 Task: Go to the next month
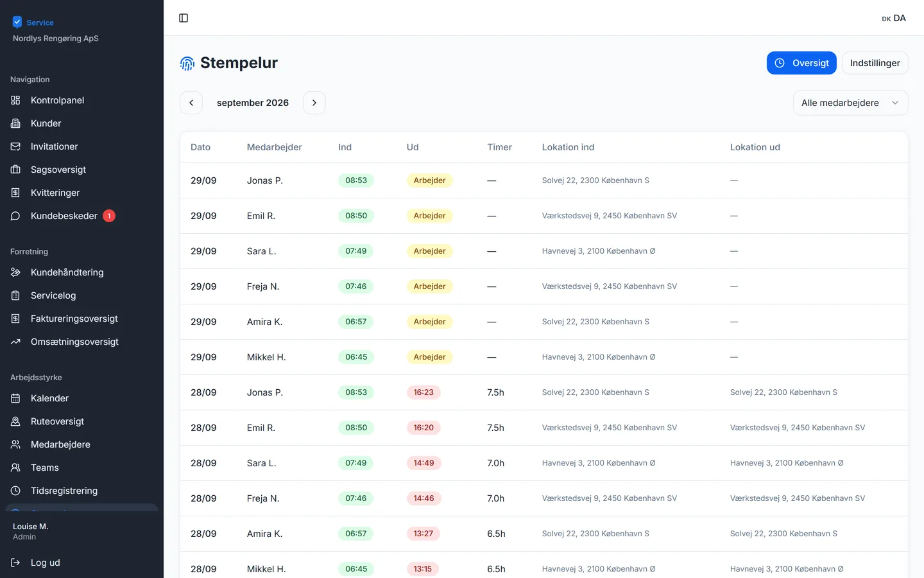[x=314, y=103]
